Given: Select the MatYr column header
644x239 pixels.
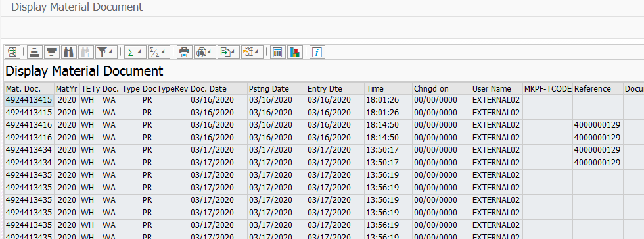Looking at the screenshot, I should tap(67, 88).
